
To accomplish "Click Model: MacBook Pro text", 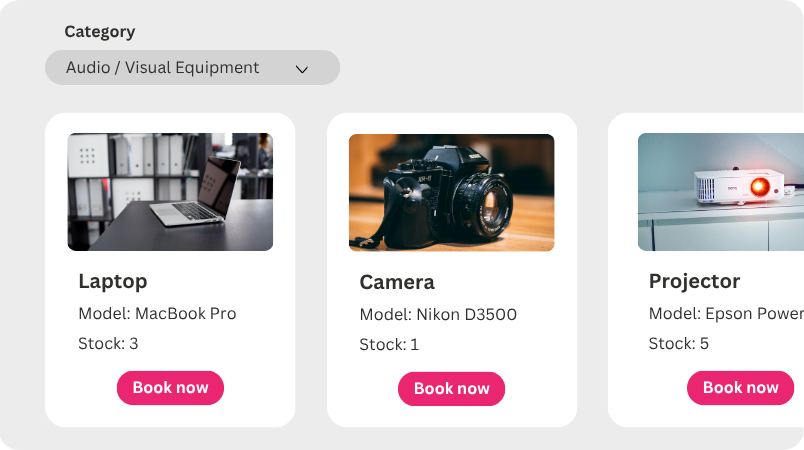I will (x=157, y=313).
